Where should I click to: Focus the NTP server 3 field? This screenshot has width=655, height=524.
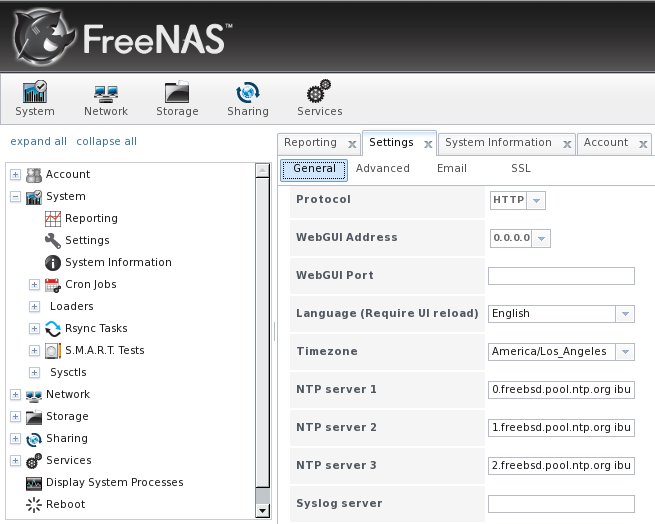561,466
